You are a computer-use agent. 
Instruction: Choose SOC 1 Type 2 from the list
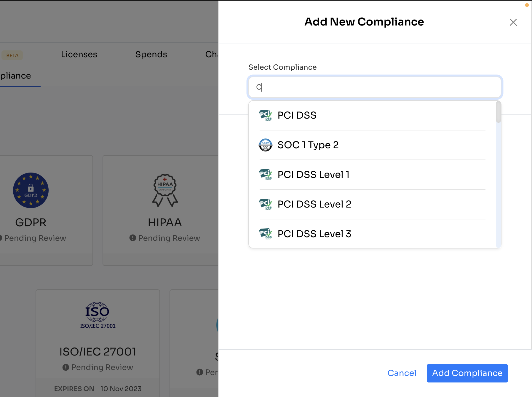(x=372, y=145)
